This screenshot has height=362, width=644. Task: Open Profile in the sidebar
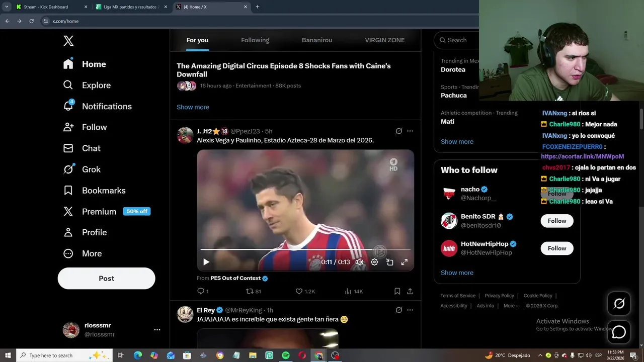click(85, 232)
